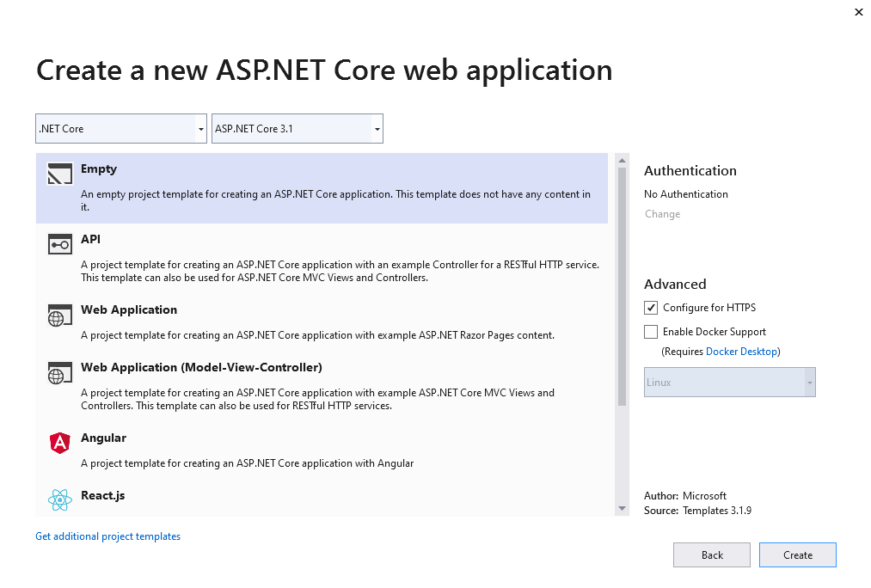Uncheck Configure for HTTPS
Screen dimensions: 871x588
click(x=651, y=307)
